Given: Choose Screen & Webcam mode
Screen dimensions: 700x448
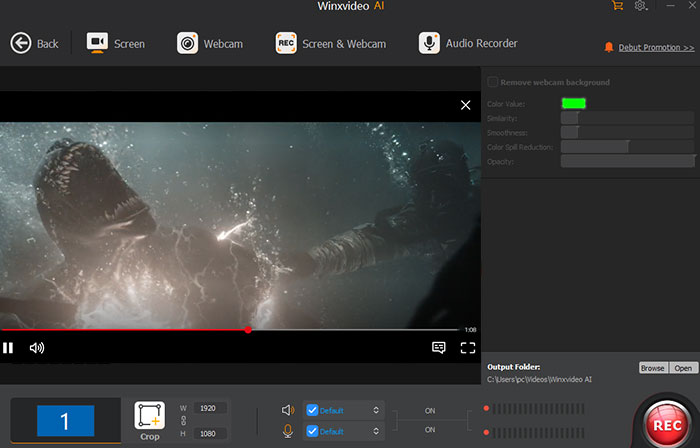Looking at the screenshot, I should pyautogui.click(x=330, y=43).
